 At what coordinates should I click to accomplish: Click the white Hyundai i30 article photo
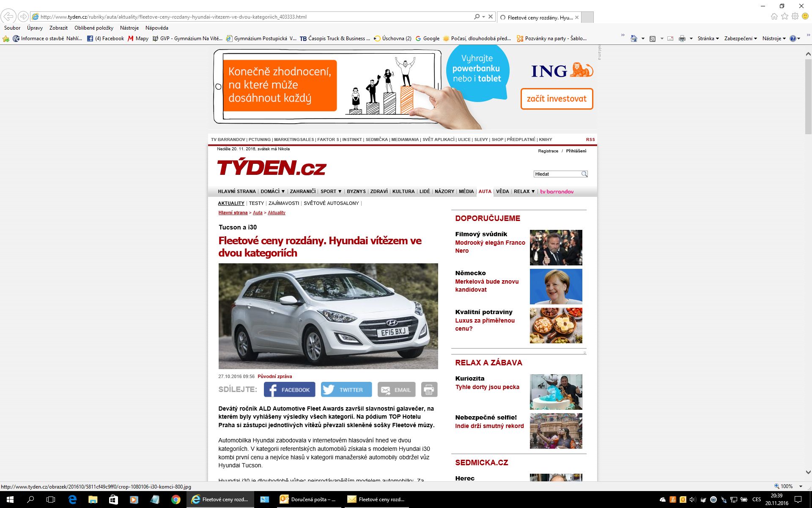tap(328, 316)
